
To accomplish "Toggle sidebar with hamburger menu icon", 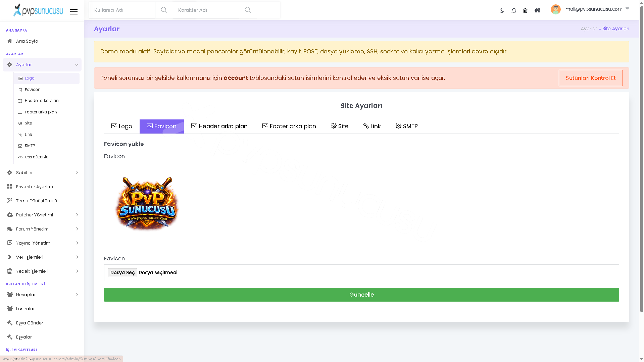I will [74, 12].
